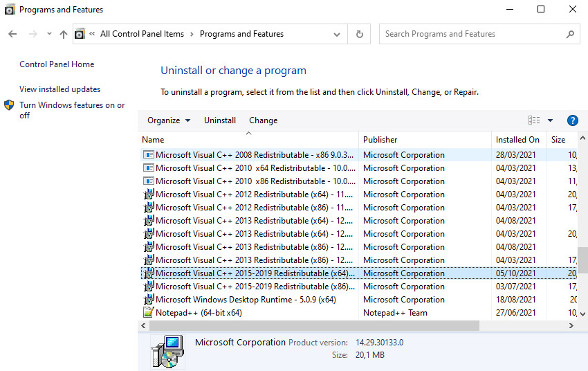Go back using the Back arrow
588x371 pixels.
[12, 34]
